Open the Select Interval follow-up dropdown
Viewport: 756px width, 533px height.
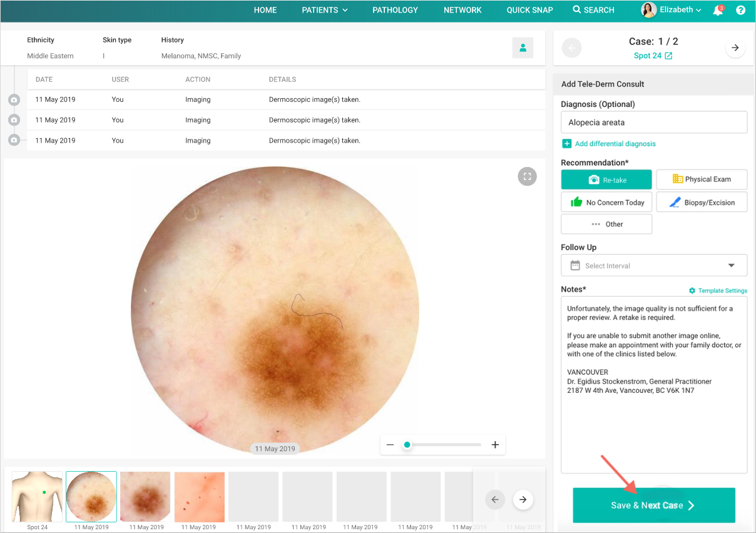(654, 265)
